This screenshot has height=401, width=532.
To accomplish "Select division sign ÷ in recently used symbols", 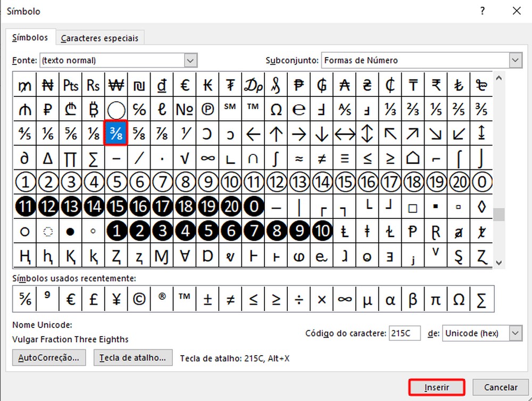I will coord(299,299).
